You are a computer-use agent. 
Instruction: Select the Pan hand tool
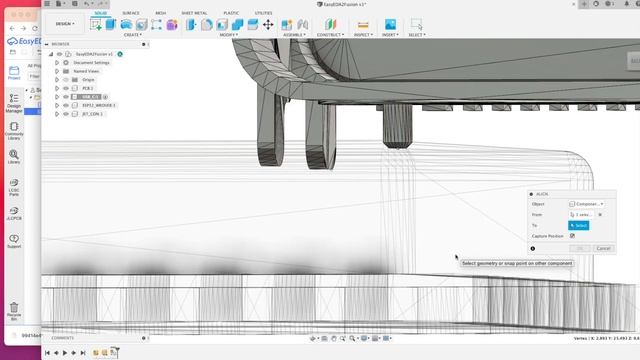tap(334, 338)
